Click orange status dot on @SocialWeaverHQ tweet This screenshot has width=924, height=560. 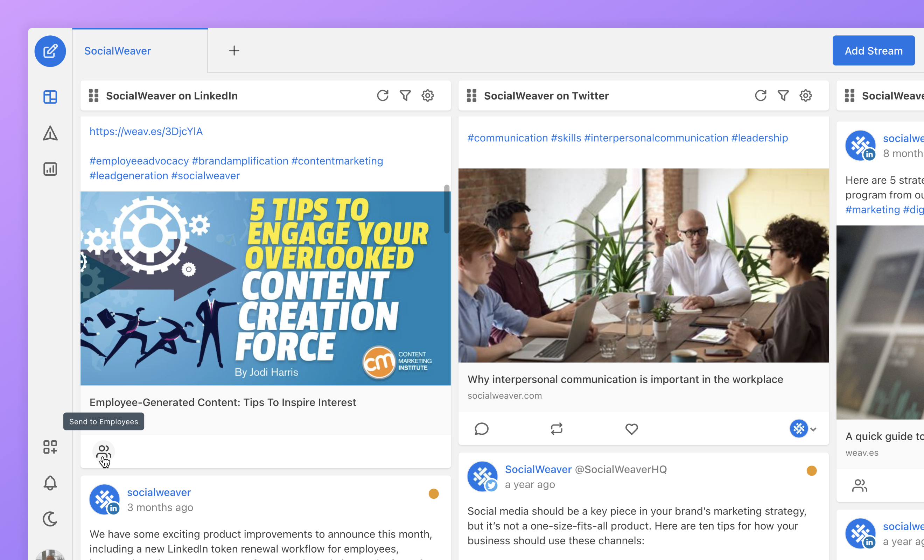coord(812,471)
